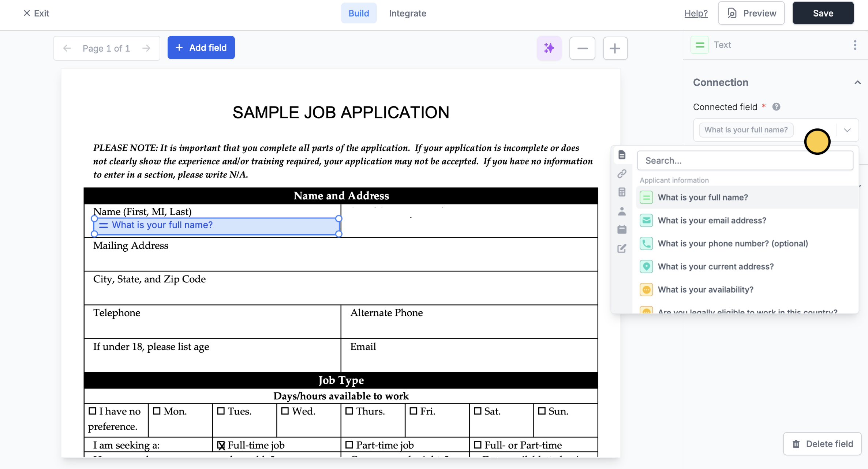The height and width of the screenshot is (469, 868).
Task: Click Add field
Action: [x=201, y=47]
